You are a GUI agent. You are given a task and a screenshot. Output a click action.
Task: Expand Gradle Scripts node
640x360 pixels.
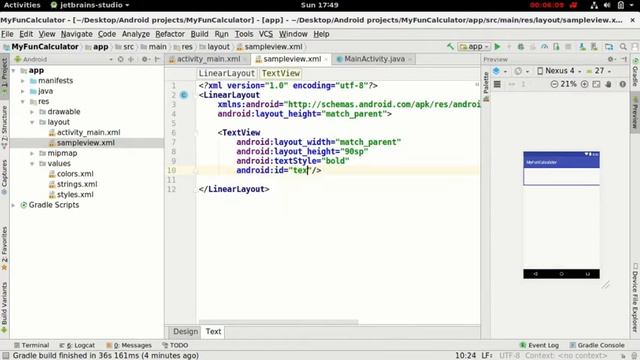point(13,205)
